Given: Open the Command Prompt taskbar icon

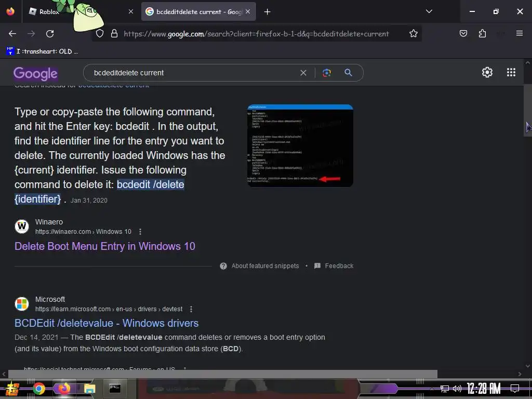Looking at the screenshot, I should point(115,389).
